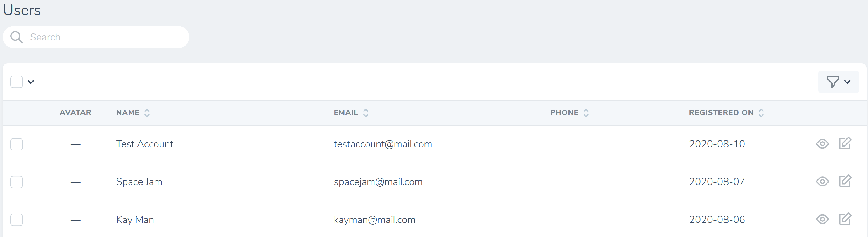Edit the Kay Man user
The height and width of the screenshot is (237, 868).
tap(846, 219)
